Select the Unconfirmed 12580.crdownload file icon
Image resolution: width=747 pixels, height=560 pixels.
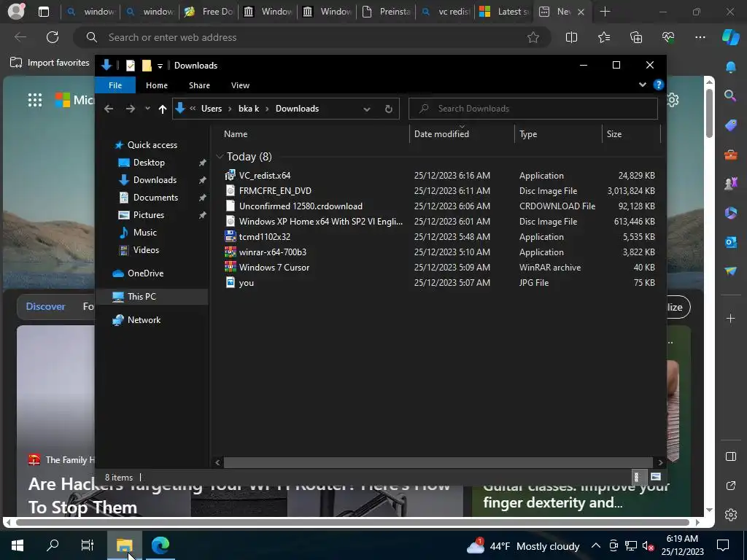coord(231,206)
